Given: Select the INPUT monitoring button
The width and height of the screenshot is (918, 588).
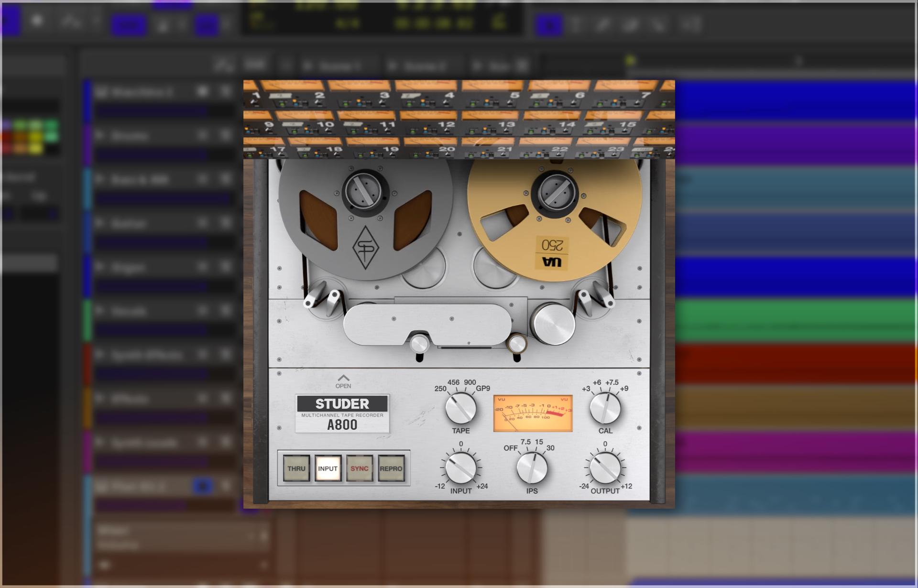Looking at the screenshot, I should point(328,468).
